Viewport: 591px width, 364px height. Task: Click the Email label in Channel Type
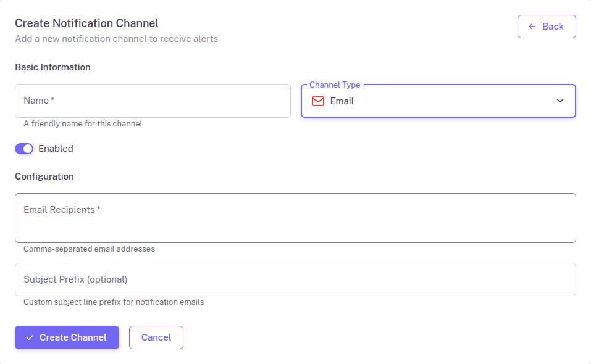point(342,101)
